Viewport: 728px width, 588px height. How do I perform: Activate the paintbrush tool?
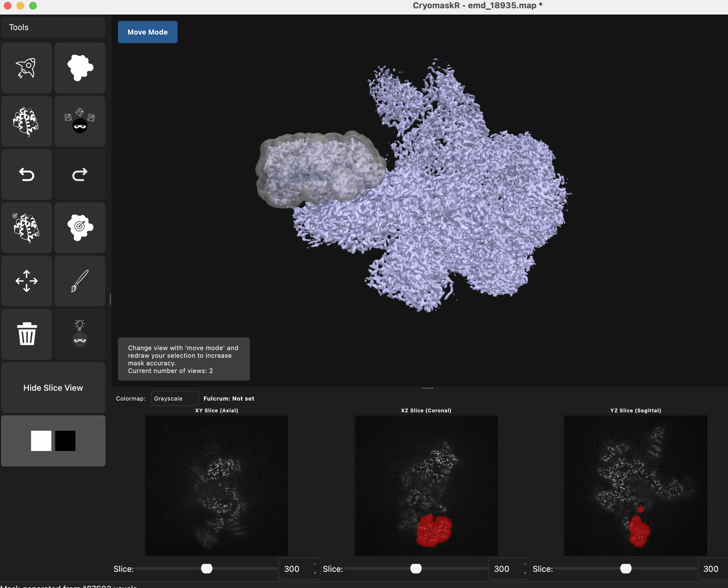(80, 281)
